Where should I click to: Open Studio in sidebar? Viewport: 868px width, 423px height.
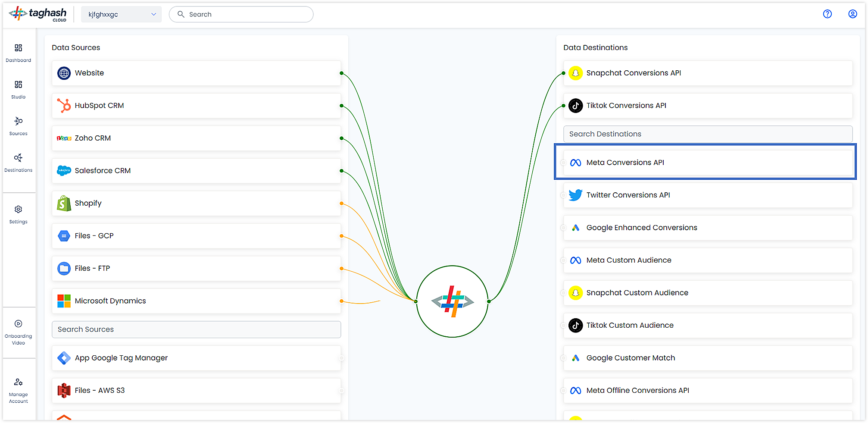(x=19, y=90)
